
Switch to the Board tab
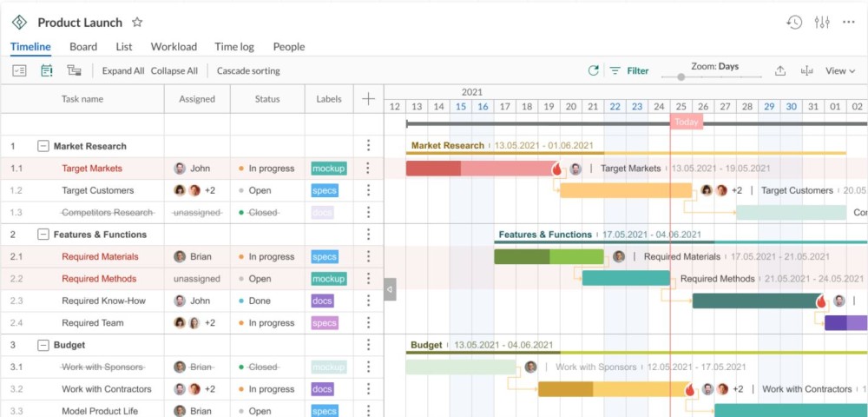tap(83, 47)
